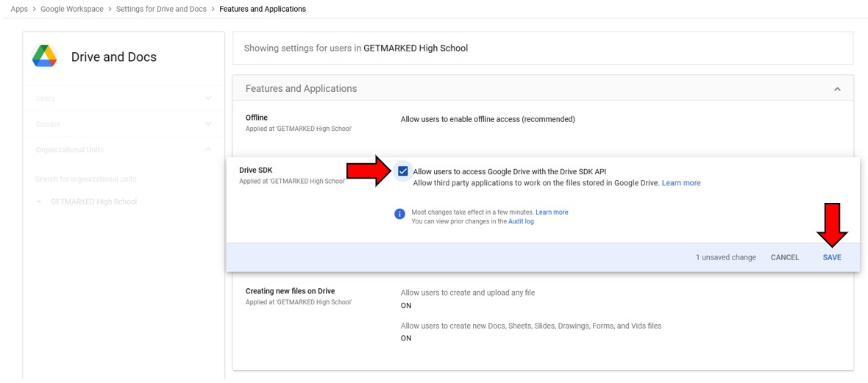868x383 pixels.
Task: Click the Organizational Units label
Action: tap(70, 149)
